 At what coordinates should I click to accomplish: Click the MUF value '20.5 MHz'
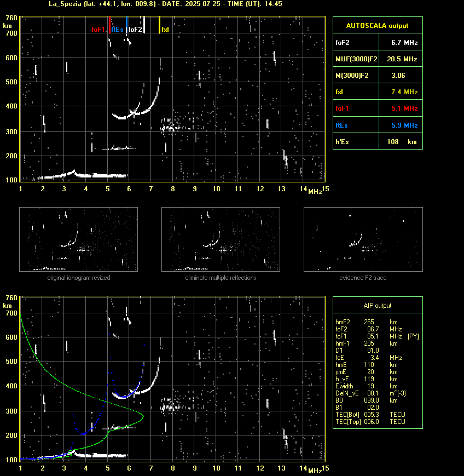point(402,59)
